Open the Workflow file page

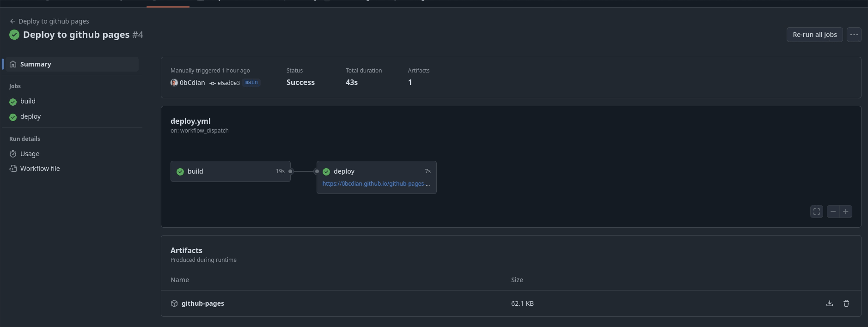(40, 169)
